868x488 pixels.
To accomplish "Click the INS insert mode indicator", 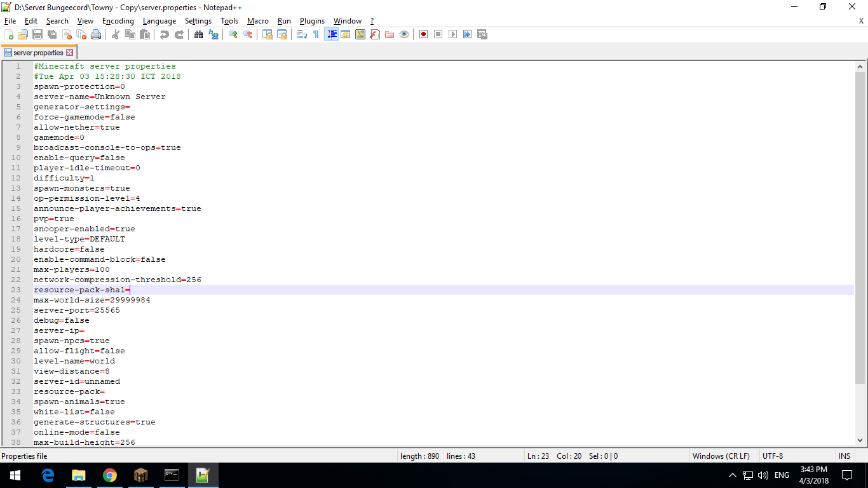I will (x=844, y=456).
